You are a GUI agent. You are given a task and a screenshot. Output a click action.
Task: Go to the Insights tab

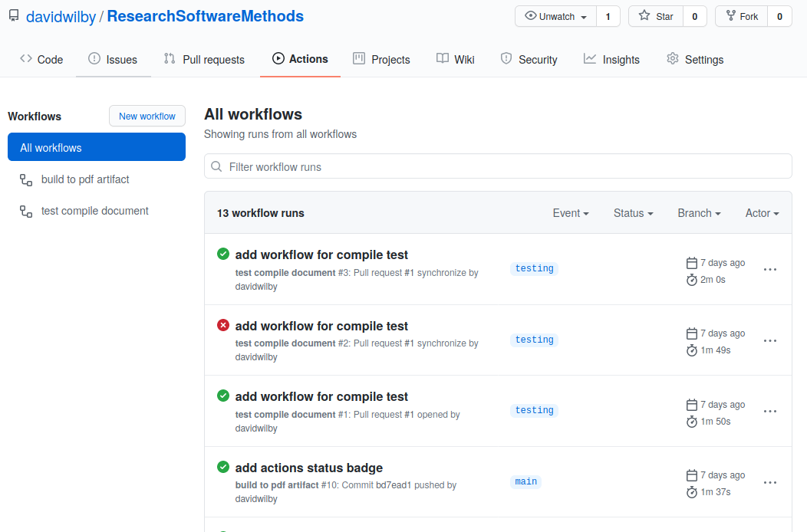(x=611, y=59)
